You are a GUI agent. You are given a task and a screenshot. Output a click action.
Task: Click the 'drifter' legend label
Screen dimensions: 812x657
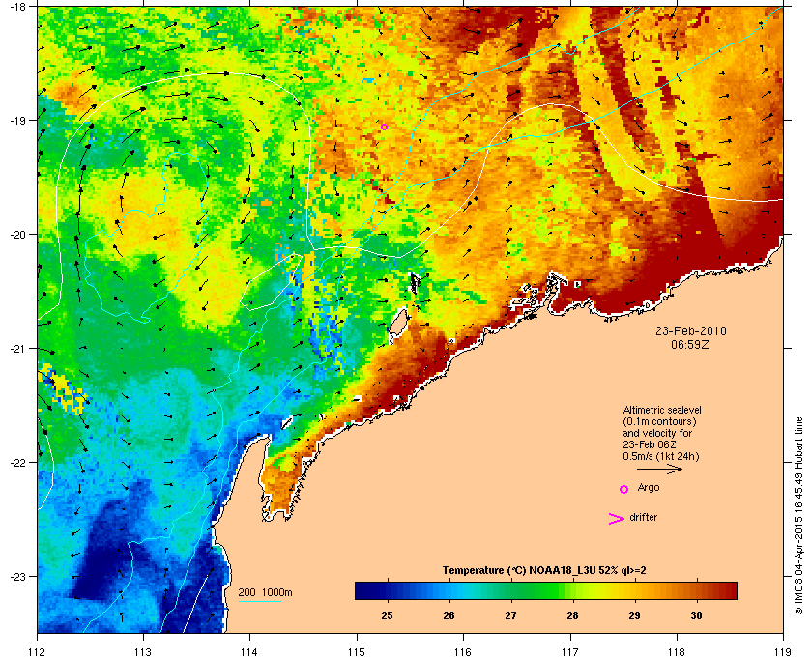(643, 517)
